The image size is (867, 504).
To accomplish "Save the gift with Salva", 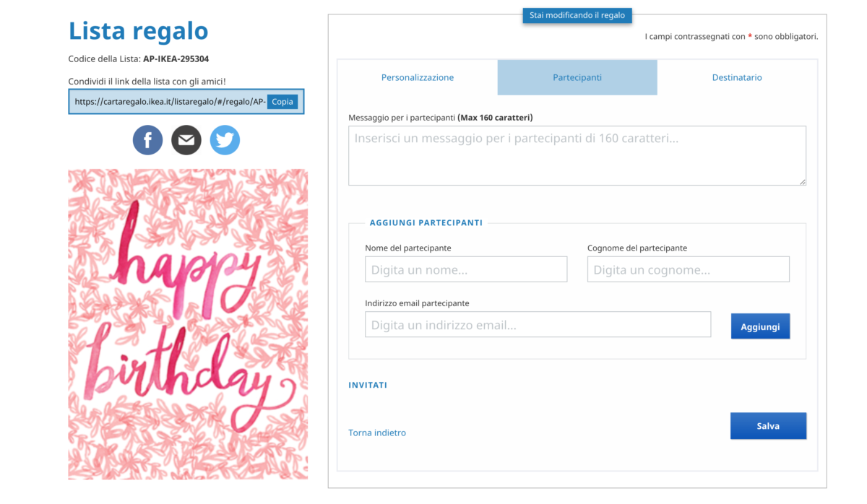I will (x=768, y=426).
